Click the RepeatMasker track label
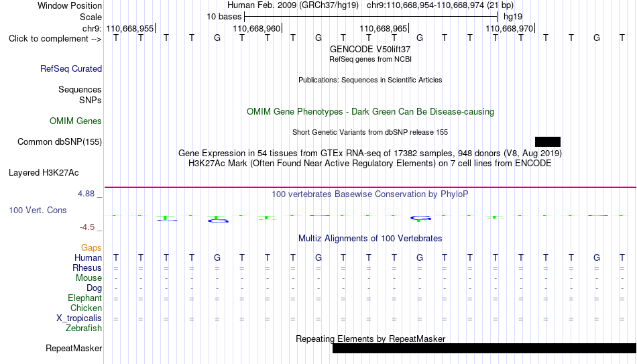Viewport: 637px width, 364px height. pos(74,348)
